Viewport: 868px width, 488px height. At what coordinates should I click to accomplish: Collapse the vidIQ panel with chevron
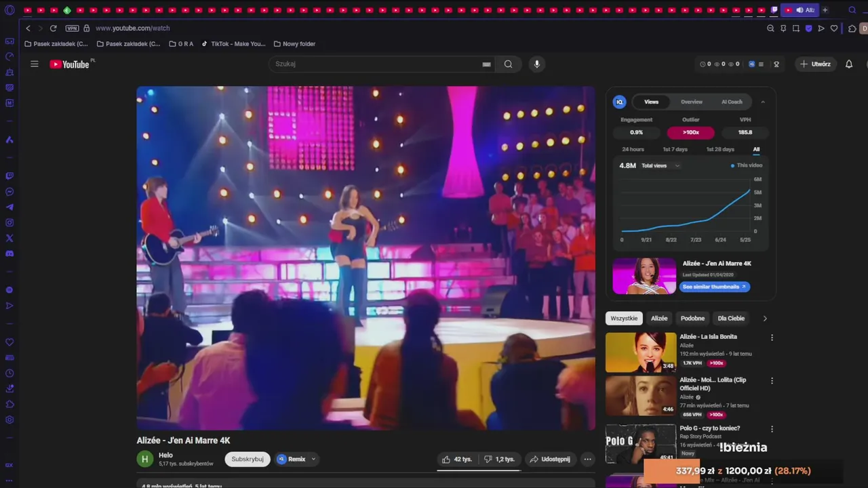tap(763, 102)
